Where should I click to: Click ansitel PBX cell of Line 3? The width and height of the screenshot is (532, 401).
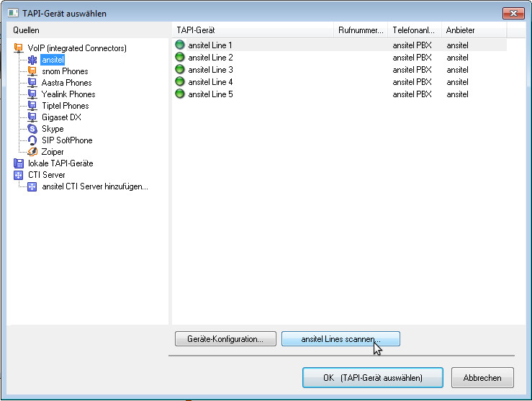(412, 70)
